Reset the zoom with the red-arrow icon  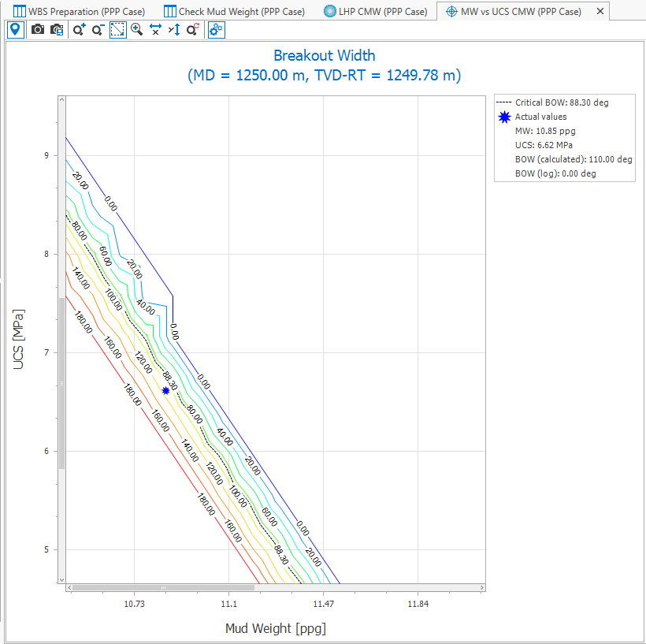tap(193, 30)
